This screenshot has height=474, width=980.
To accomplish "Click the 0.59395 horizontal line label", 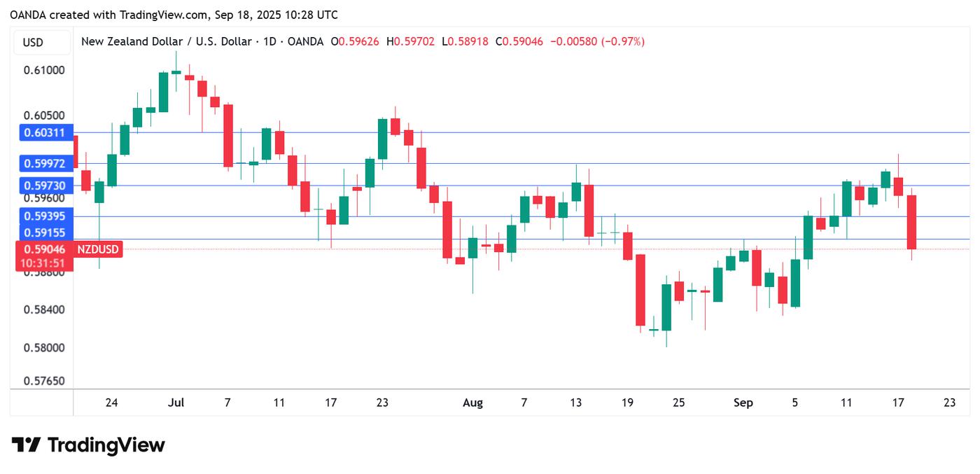I will tap(45, 216).
